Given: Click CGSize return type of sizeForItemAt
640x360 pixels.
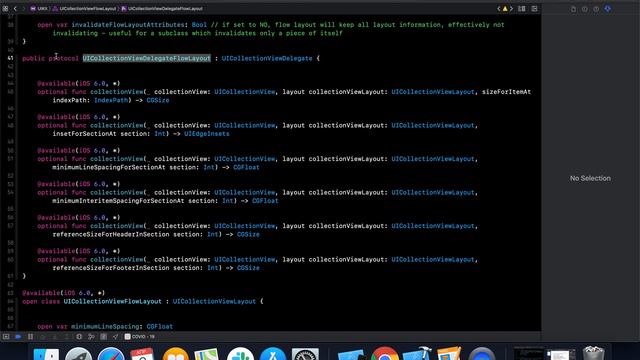Looking at the screenshot, I should click(x=158, y=100).
